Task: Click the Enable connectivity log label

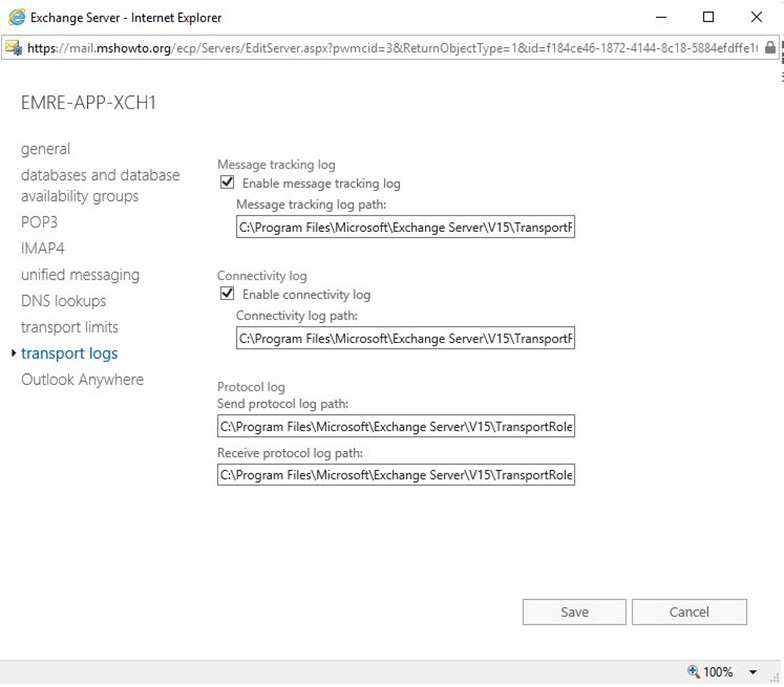Action: pyautogui.click(x=306, y=294)
